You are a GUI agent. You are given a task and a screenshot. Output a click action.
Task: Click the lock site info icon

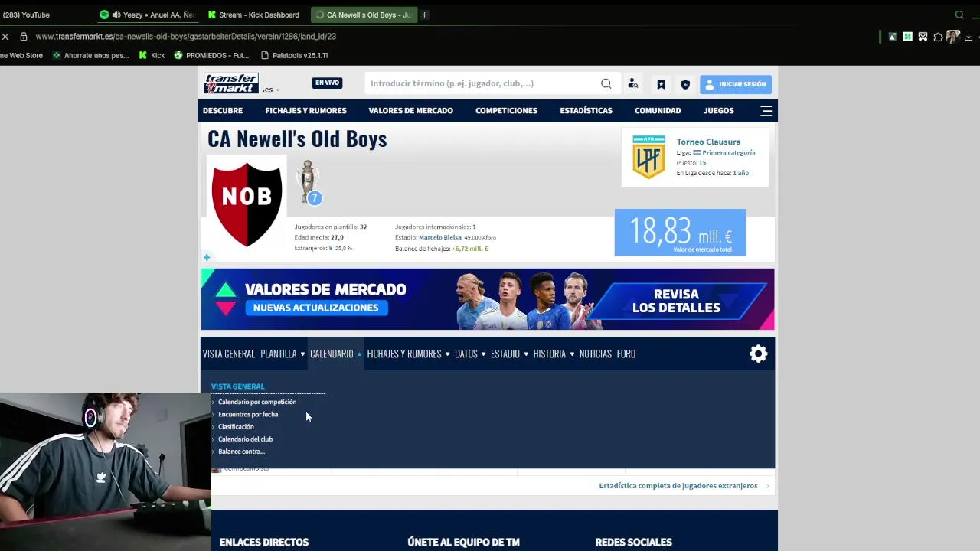point(24,36)
